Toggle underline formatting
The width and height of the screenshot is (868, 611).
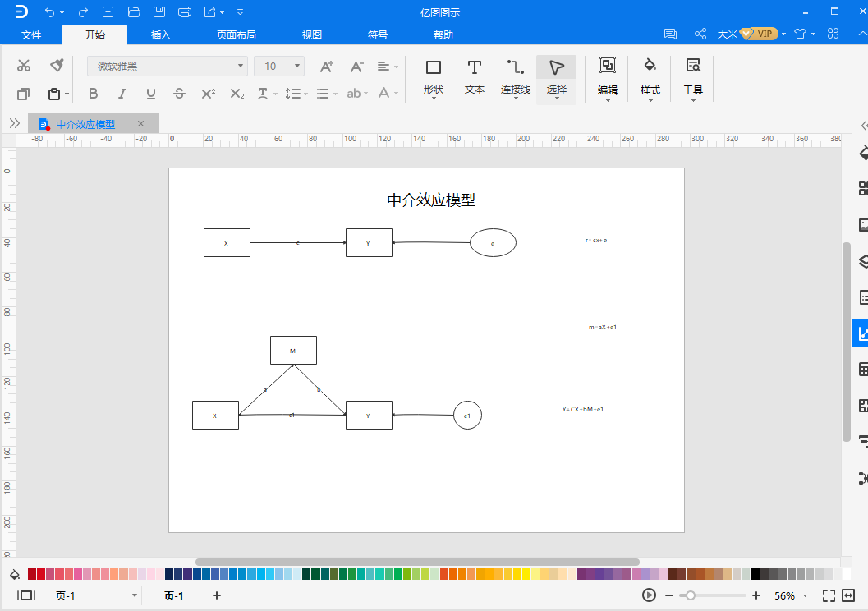pyautogui.click(x=150, y=94)
